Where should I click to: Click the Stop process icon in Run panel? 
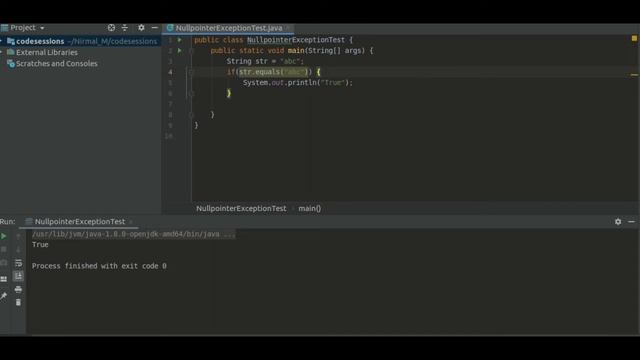click(x=4, y=249)
